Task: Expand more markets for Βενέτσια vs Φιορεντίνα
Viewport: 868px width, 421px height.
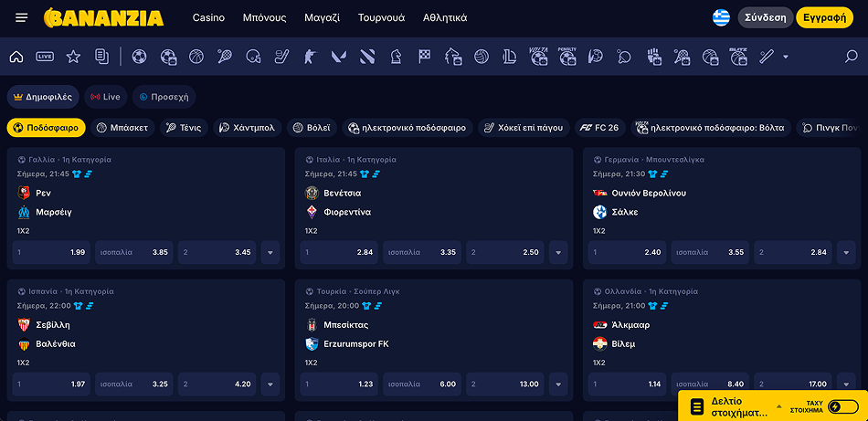Action: [558, 252]
